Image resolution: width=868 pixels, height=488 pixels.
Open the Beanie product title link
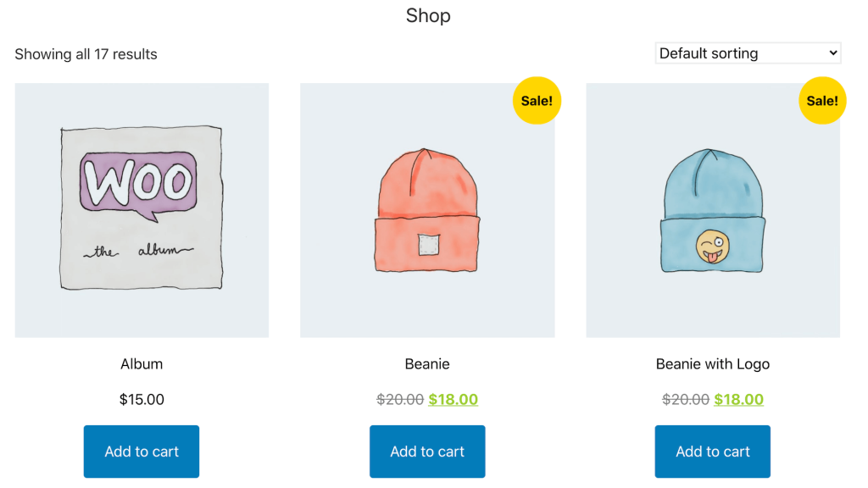tap(427, 363)
